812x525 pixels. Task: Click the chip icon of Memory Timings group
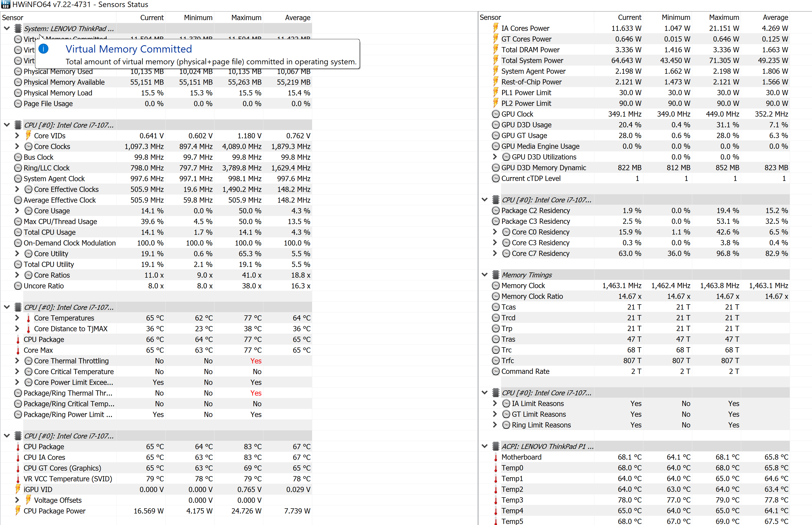click(x=496, y=275)
